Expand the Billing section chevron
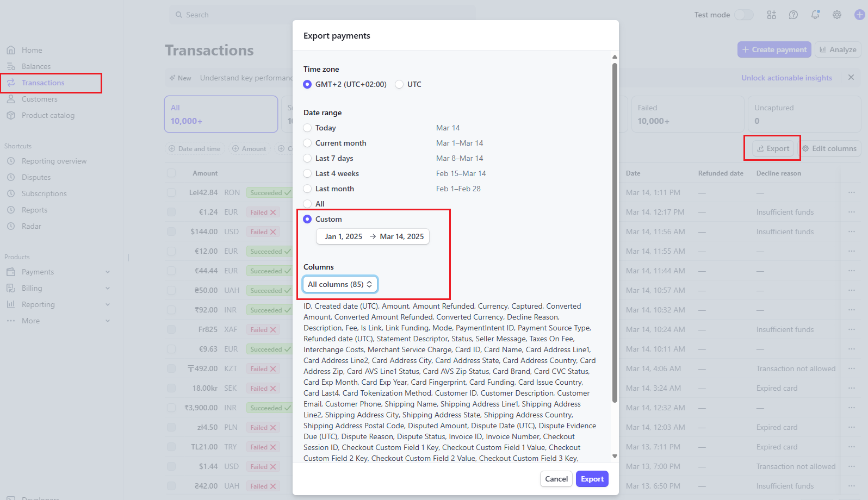 tap(108, 288)
